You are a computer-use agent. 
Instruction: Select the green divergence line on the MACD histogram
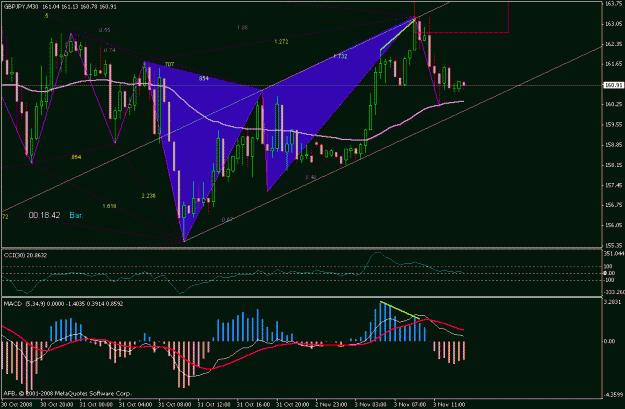click(x=399, y=311)
